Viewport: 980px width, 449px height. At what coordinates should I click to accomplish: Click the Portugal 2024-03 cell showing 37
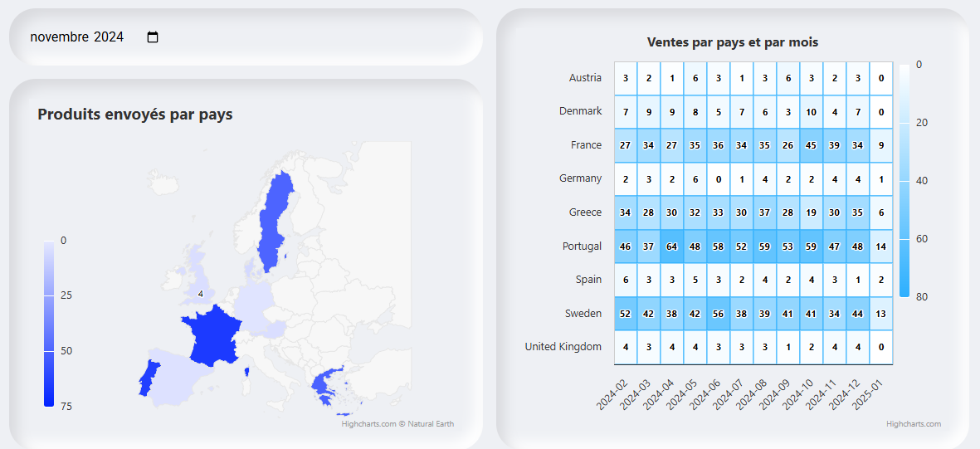click(649, 246)
